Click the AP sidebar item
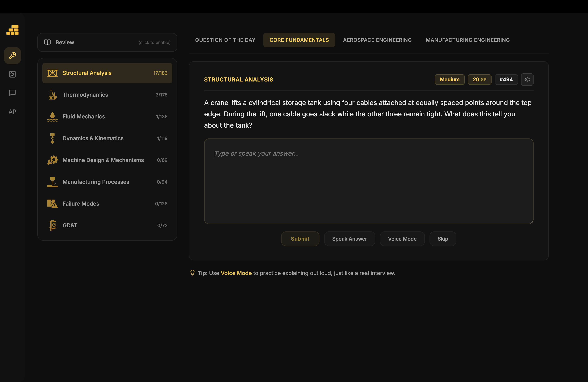The height and width of the screenshot is (382, 588). (12, 112)
